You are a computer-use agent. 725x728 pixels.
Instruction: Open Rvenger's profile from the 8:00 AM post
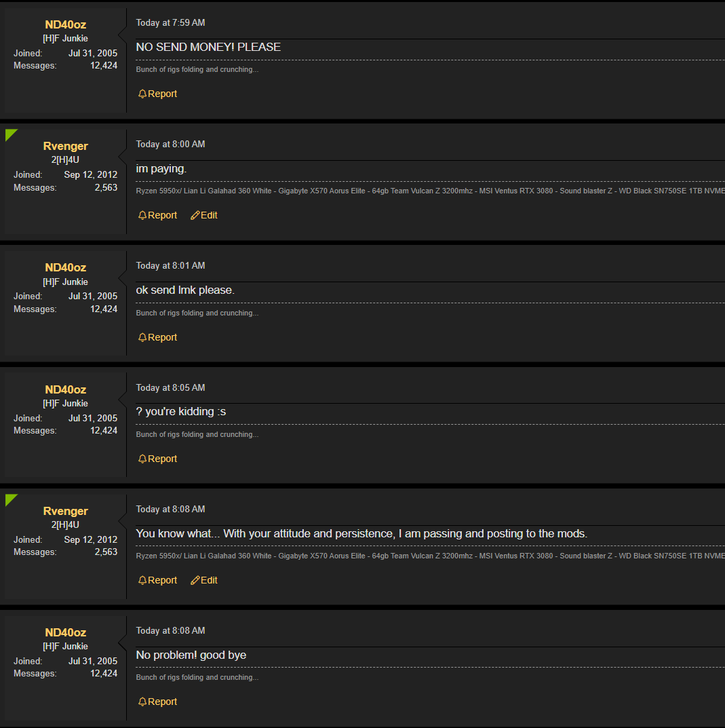[x=65, y=147]
